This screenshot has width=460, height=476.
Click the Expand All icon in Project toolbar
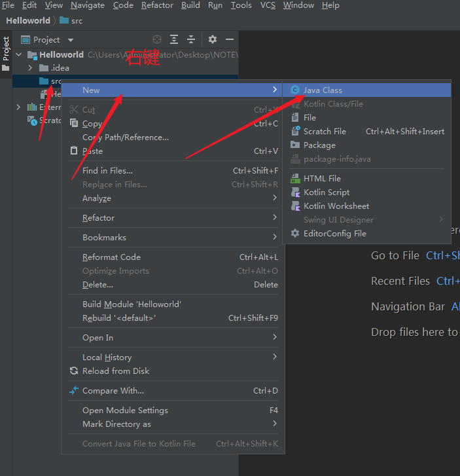pyautogui.click(x=174, y=39)
